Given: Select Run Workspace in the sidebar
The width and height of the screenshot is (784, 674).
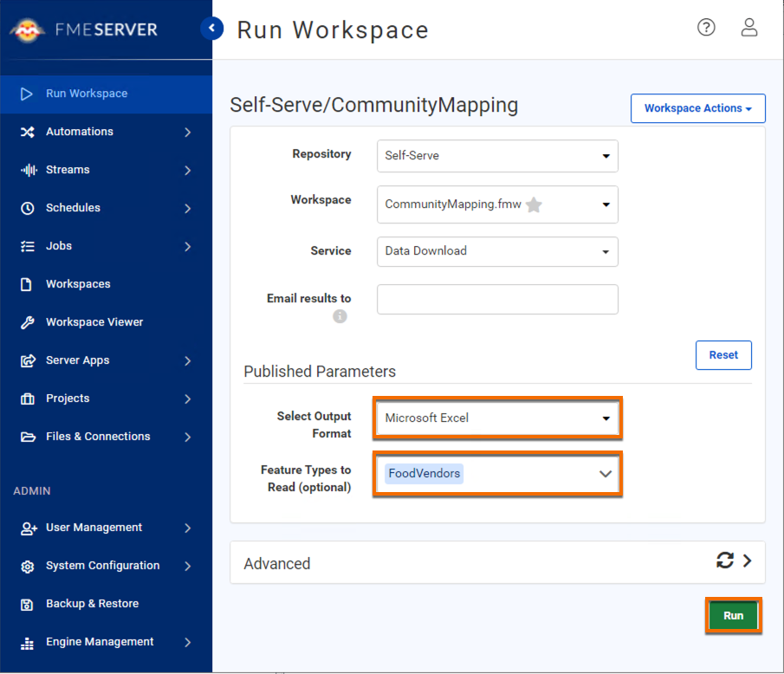Looking at the screenshot, I should [x=106, y=94].
